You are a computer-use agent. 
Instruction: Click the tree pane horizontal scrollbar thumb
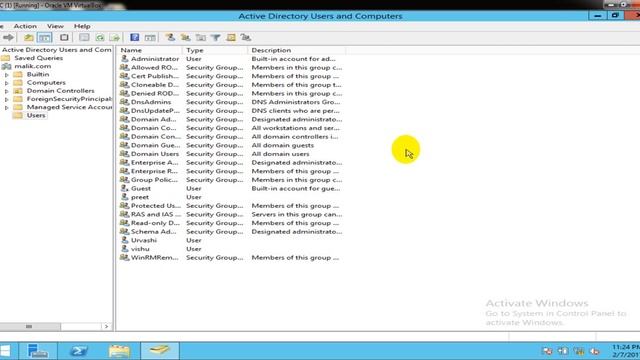pos(29,327)
